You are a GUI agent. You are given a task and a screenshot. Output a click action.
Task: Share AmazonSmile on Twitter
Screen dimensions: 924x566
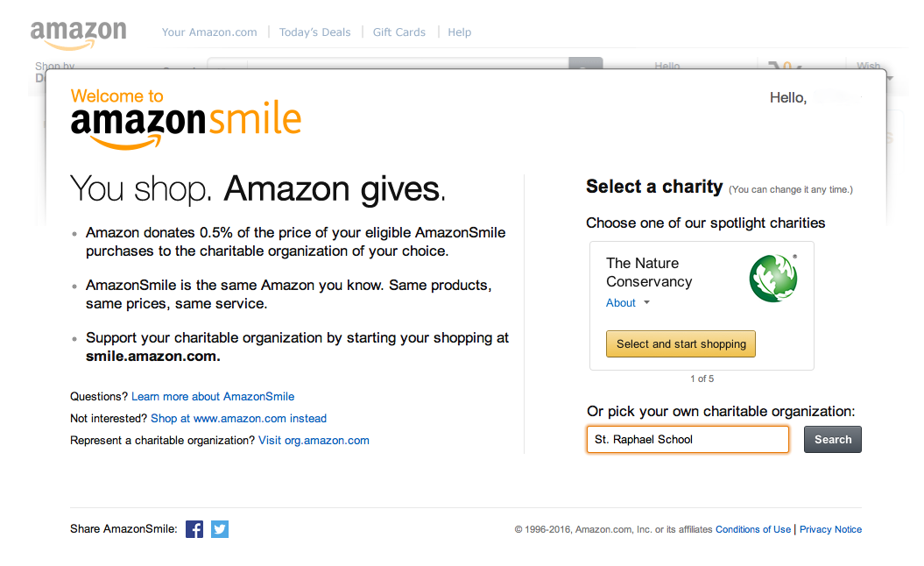[219, 529]
